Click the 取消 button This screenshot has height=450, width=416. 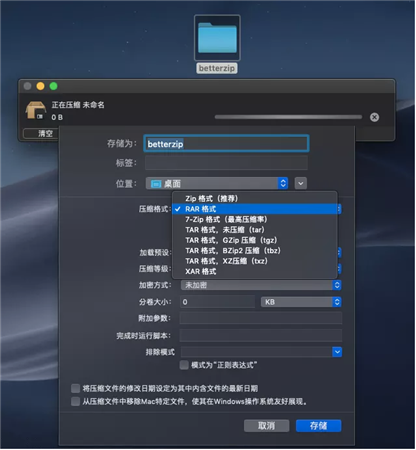[266, 426]
